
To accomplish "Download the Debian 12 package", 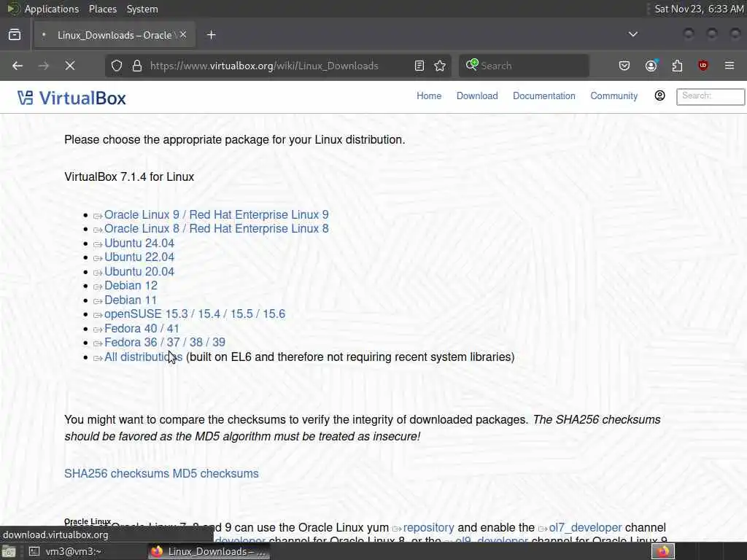I will click(131, 286).
